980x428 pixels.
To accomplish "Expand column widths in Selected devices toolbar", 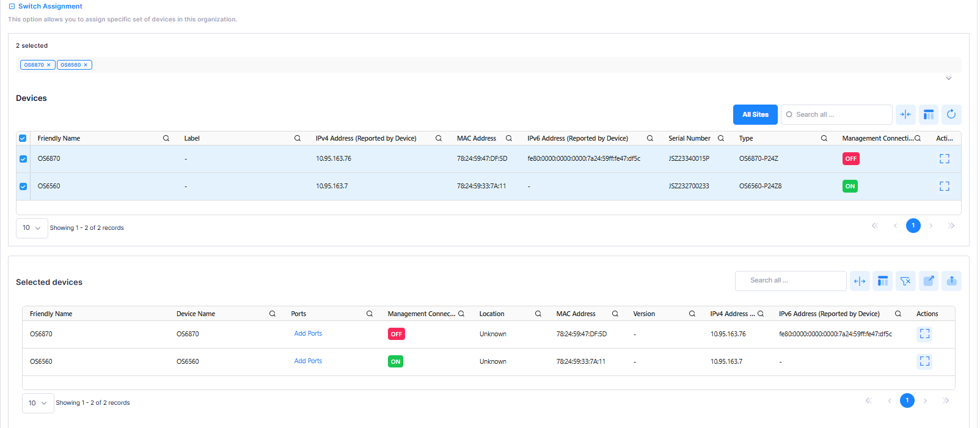I will click(860, 281).
